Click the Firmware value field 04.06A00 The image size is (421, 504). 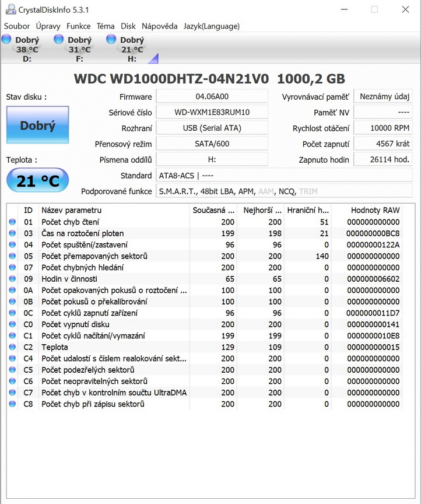tap(212, 97)
